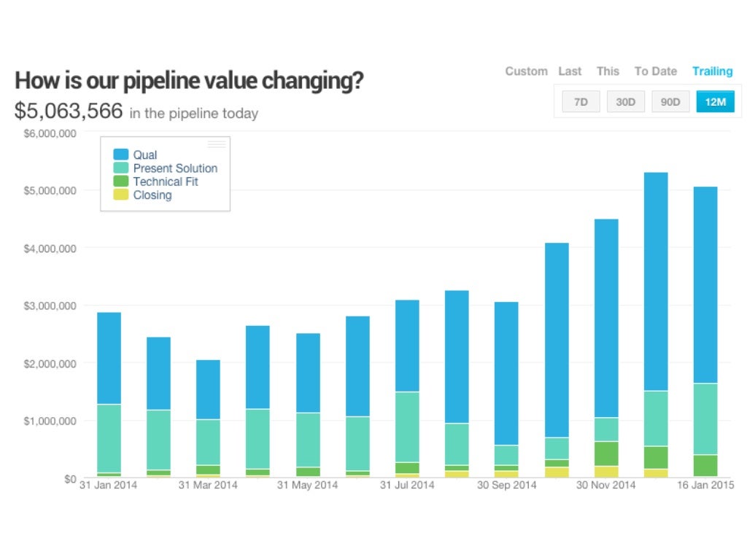Click the 12M range button
This screenshot has width=747, height=560.
click(x=715, y=102)
